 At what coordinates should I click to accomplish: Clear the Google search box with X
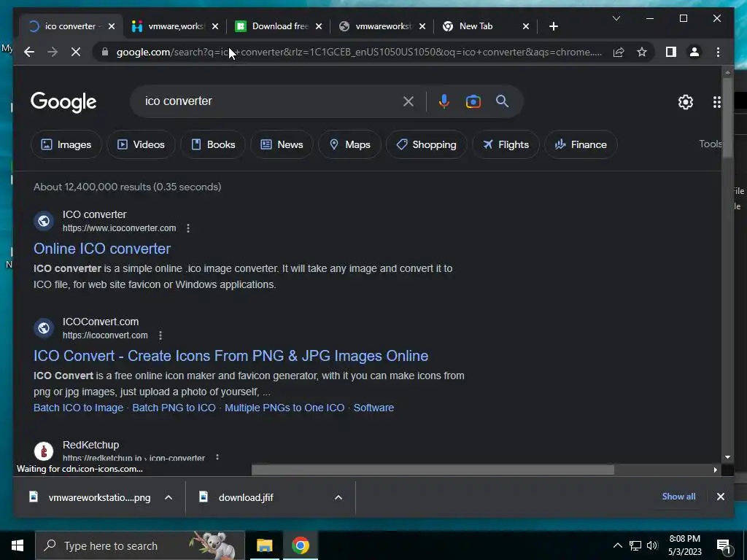(409, 101)
